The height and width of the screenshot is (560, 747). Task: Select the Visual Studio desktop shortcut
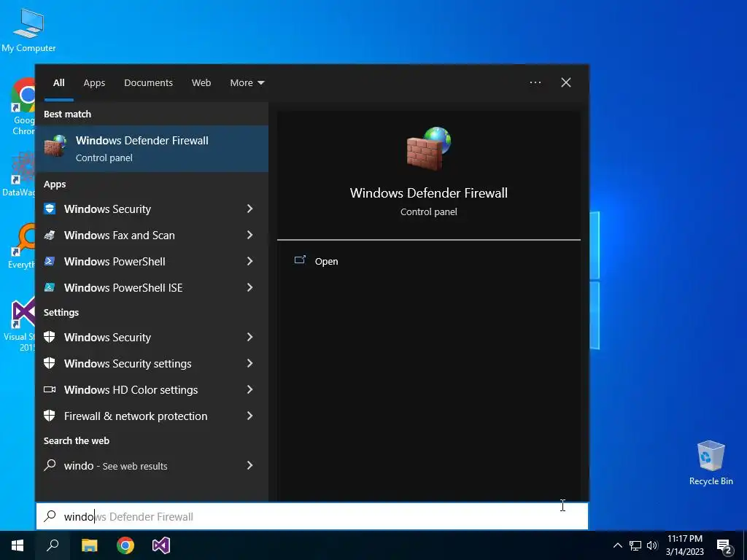tap(21, 324)
